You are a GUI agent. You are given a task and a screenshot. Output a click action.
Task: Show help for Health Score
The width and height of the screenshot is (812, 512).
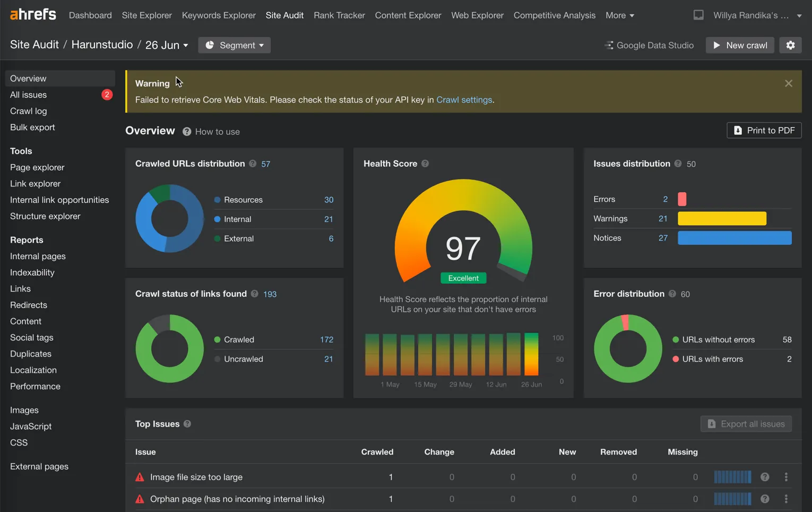point(425,164)
